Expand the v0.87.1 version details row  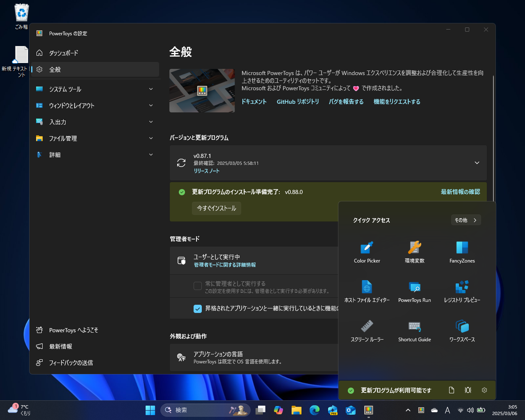(477, 163)
